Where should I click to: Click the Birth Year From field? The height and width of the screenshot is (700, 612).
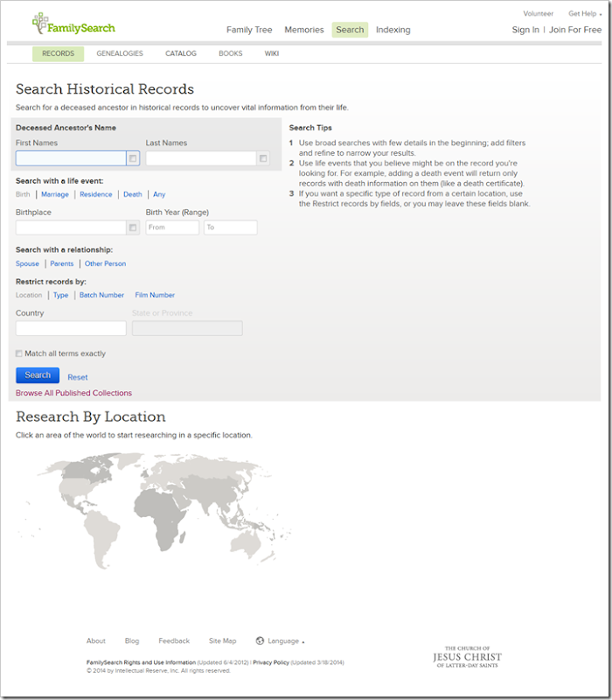172,227
